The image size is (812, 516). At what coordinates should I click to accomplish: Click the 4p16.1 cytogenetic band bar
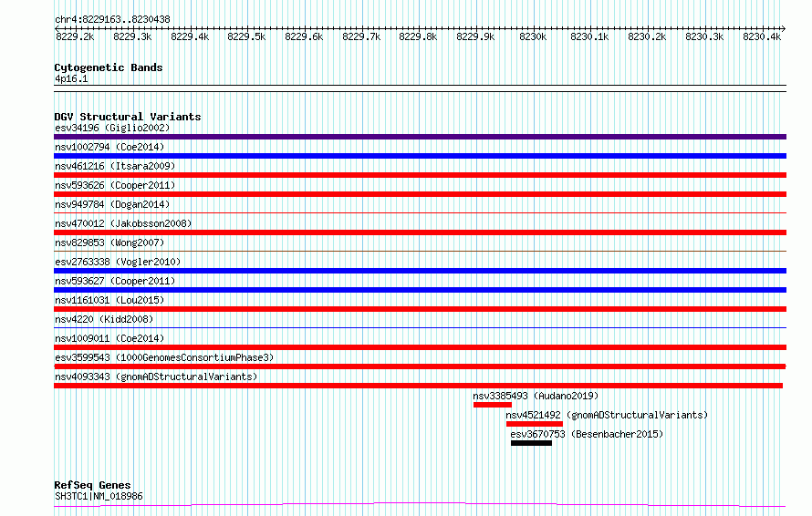click(420, 88)
